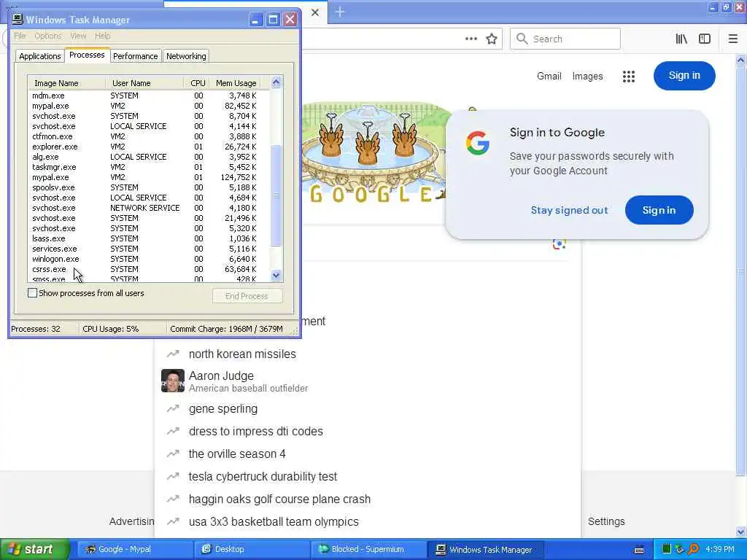Click the browser page scroll down arrow
This screenshot has width=747, height=560.
(x=741, y=532)
